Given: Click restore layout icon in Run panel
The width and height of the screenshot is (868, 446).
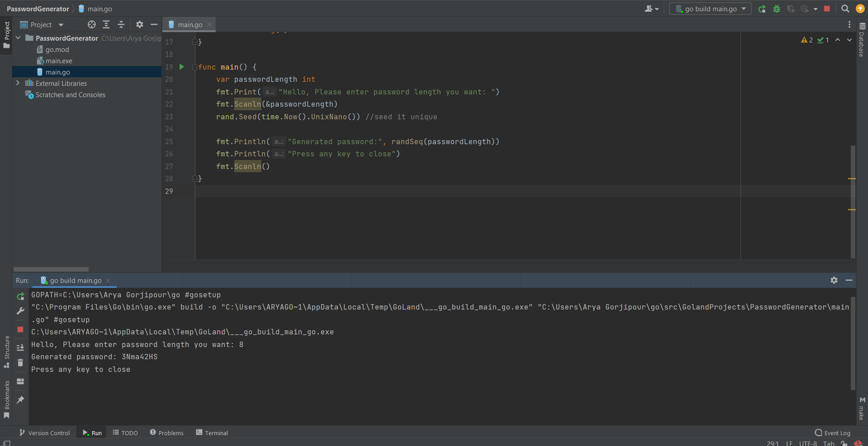Looking at the screenshot, I should pos(20,381).
